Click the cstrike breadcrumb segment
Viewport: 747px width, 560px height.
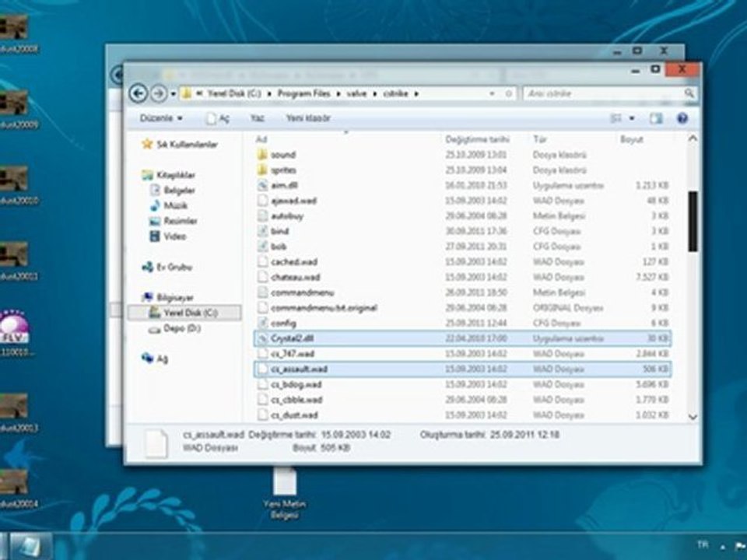click(395, 94)
